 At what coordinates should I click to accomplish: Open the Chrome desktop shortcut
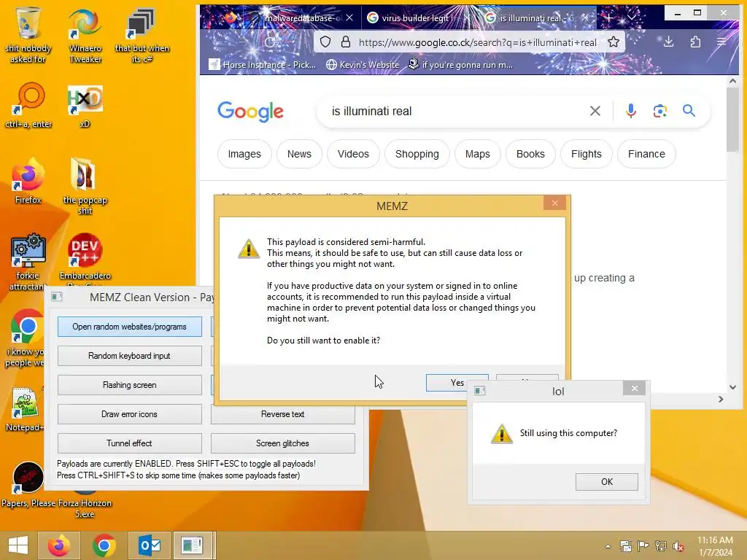point(26,338)
